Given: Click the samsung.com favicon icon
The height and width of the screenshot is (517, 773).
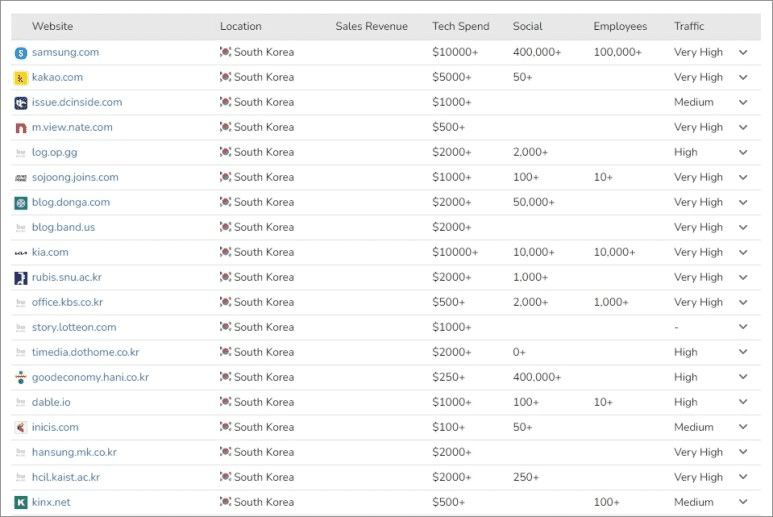Looking at the screenshot, I should point(21,53).
